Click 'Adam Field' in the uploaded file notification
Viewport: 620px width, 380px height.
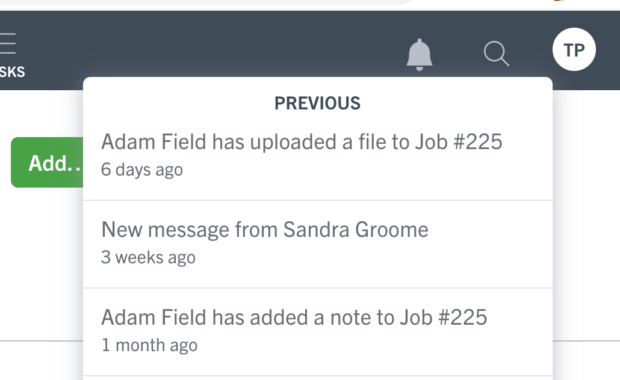[x=154, y=142]
